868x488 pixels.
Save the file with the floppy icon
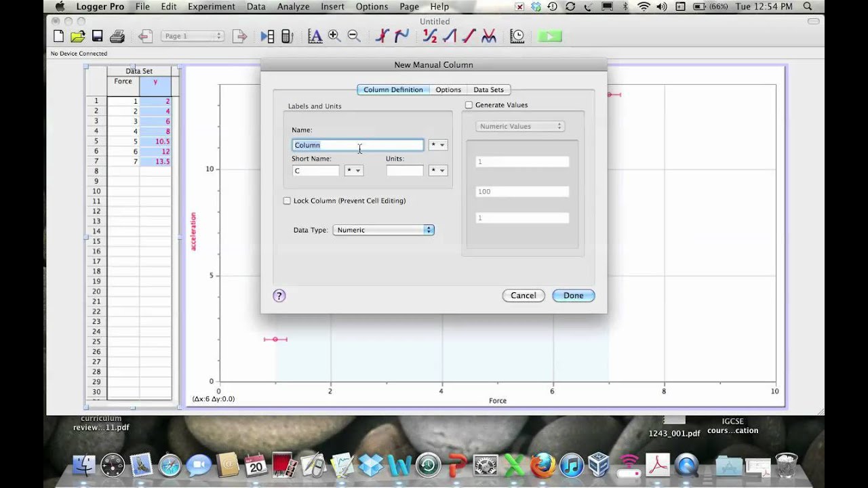coord(97,37)
